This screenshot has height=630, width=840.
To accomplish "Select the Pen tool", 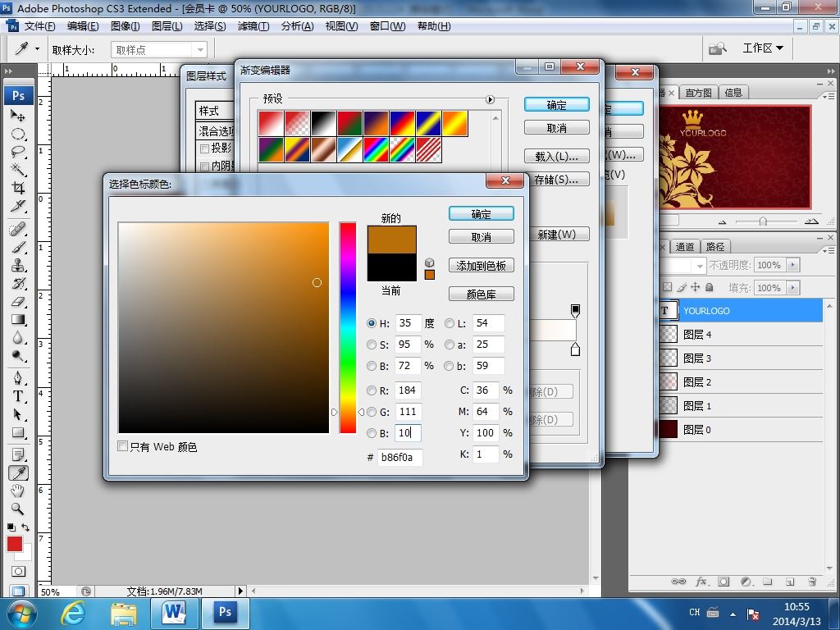I will 18,378.
